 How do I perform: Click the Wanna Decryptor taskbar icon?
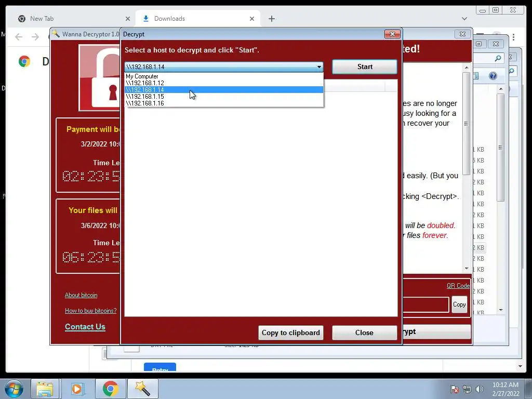pos(142,389)
